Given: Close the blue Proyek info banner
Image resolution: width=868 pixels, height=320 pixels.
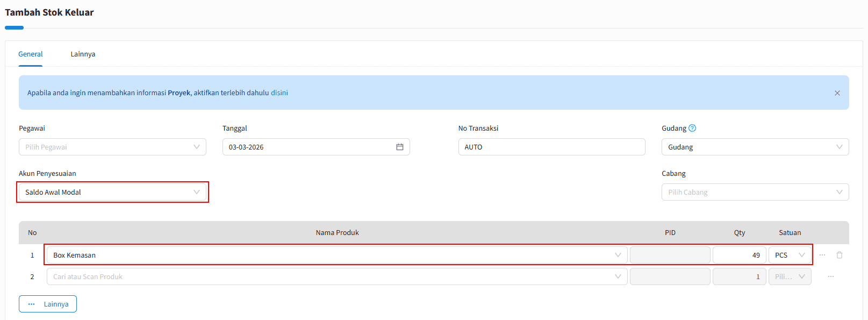Looking at the screenshot, I should (837, 93).
